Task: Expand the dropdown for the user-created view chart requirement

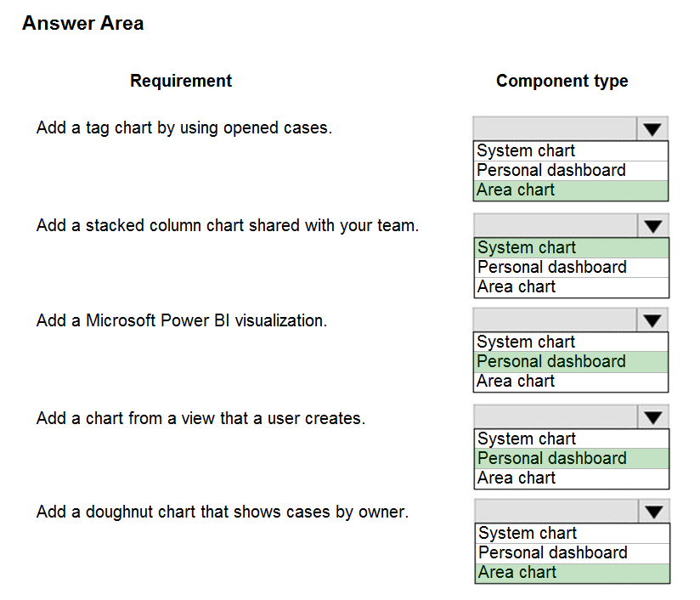Action: pyautogui.click(x=652, y=417)
